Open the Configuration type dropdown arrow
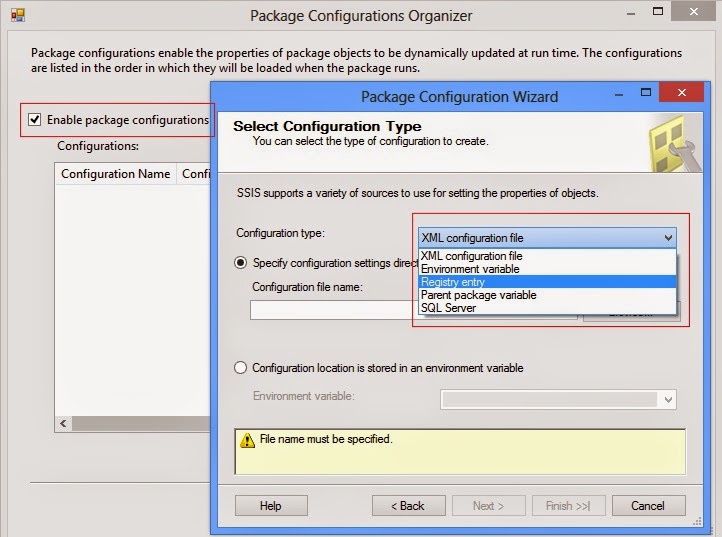The image size is (722, 537). 668,238
